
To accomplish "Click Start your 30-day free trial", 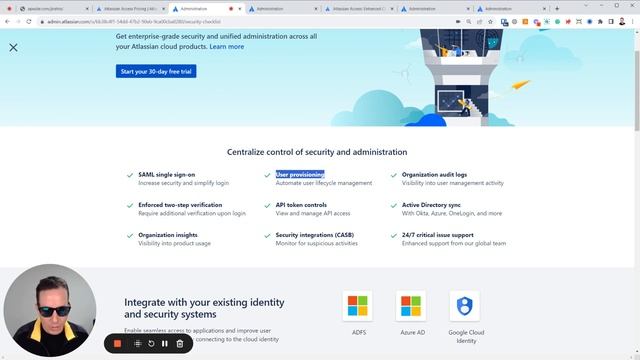I will 156,71.
